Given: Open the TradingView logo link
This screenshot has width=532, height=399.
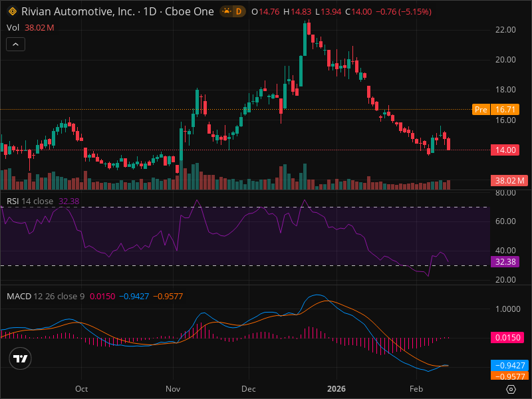Looking at the screenshot, I should [21, 358].
